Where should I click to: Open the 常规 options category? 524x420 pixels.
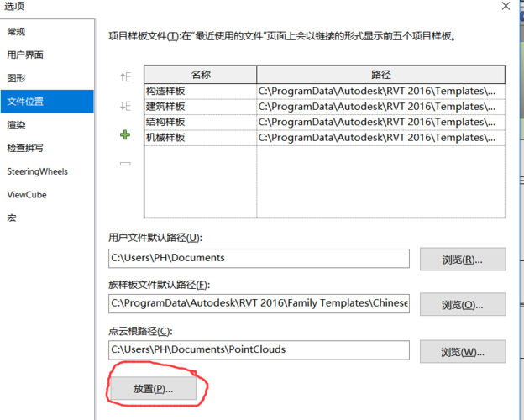(x=48, y=32)
